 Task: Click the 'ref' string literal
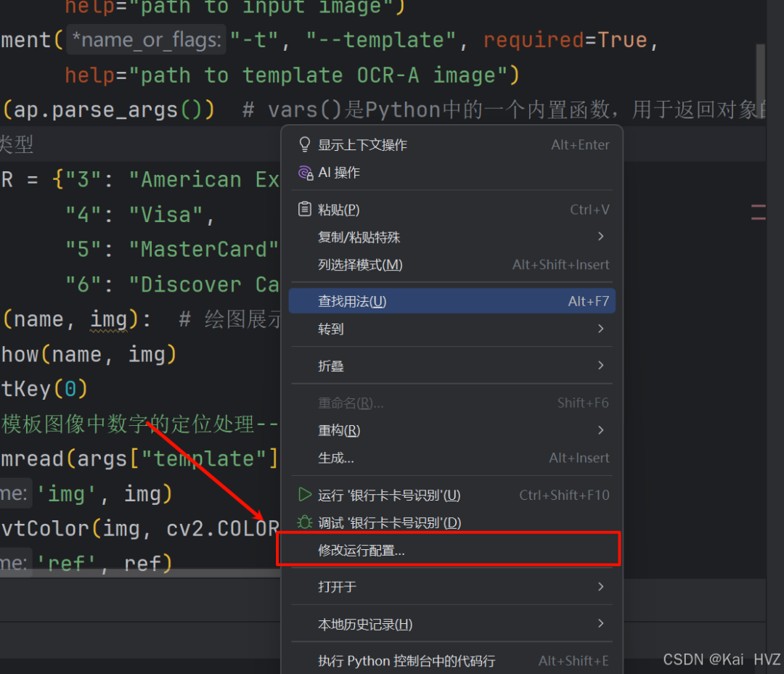[x=67, y=564]
